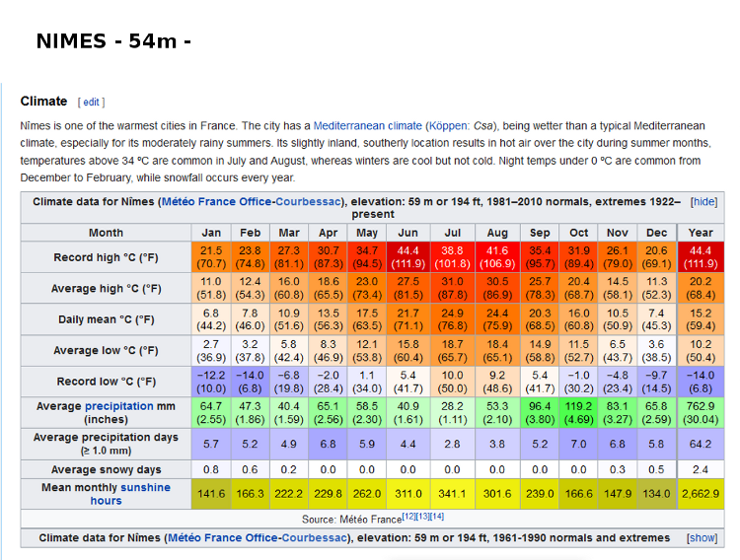Select the July sunshine hours 341.1 cell
The width and height of the screenshot is (740, 560).
click(451, 494)
